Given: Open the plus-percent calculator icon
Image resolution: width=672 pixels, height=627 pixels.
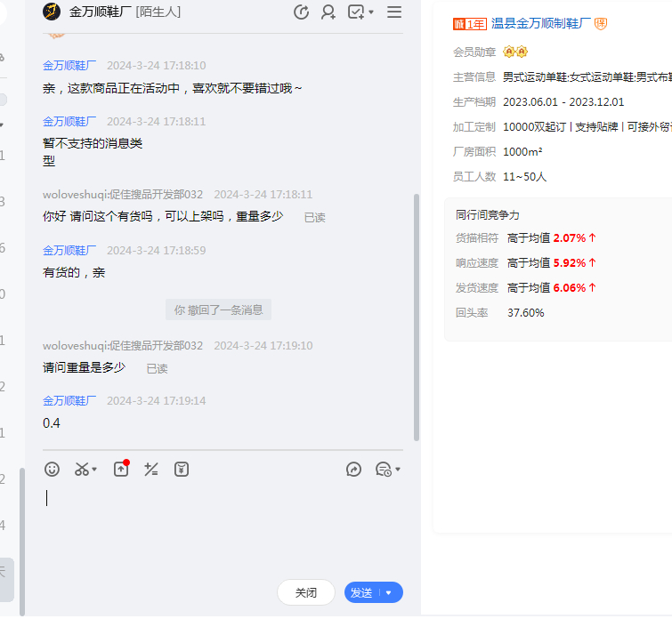Looking at the screenshot, I should 150,470.
